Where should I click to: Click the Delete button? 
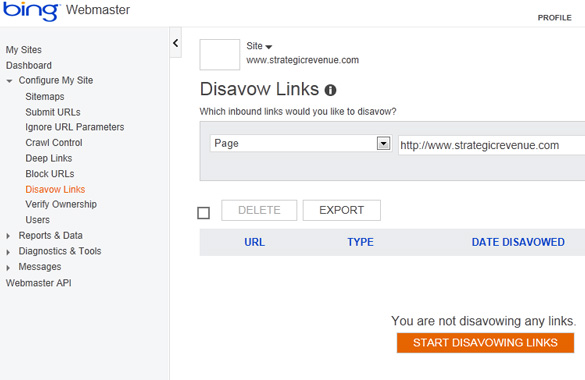259,210
